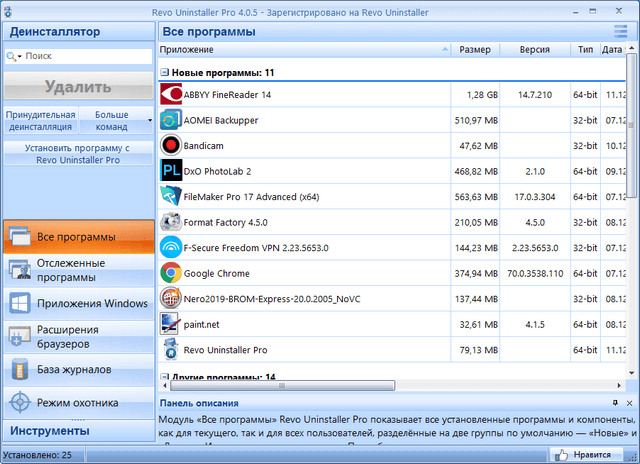Click the horizontal scrollbar right arrow
This screenshot has width=640, height=464.
pyautogui.click(x=619, y=385)
